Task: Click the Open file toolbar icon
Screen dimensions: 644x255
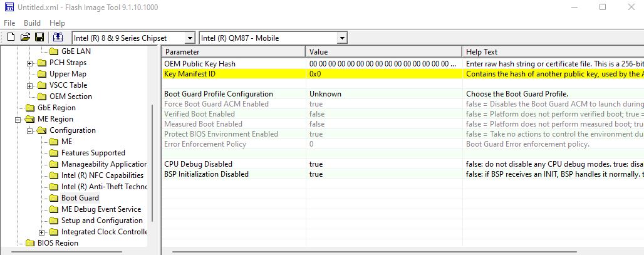Action: point(26,38)
